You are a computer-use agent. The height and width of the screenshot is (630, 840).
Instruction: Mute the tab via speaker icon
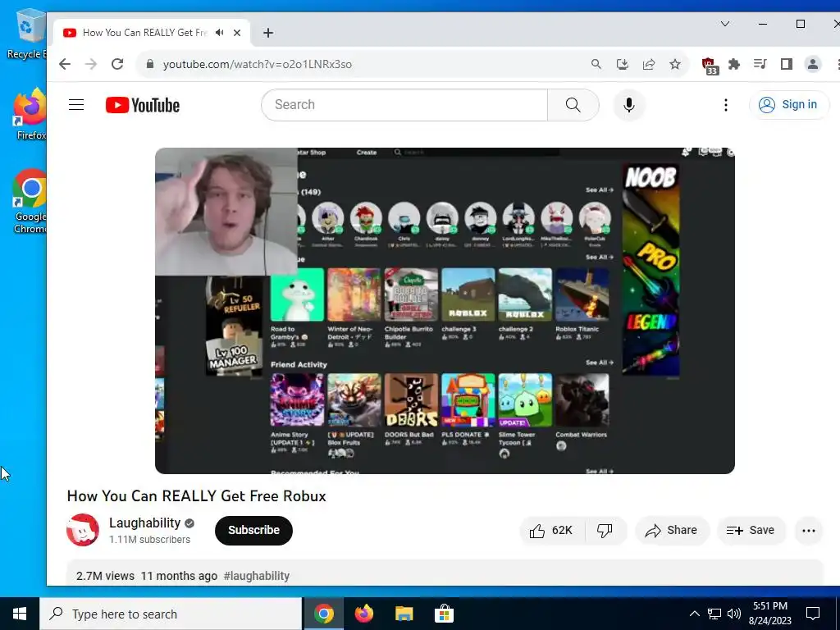click(220, 33)
